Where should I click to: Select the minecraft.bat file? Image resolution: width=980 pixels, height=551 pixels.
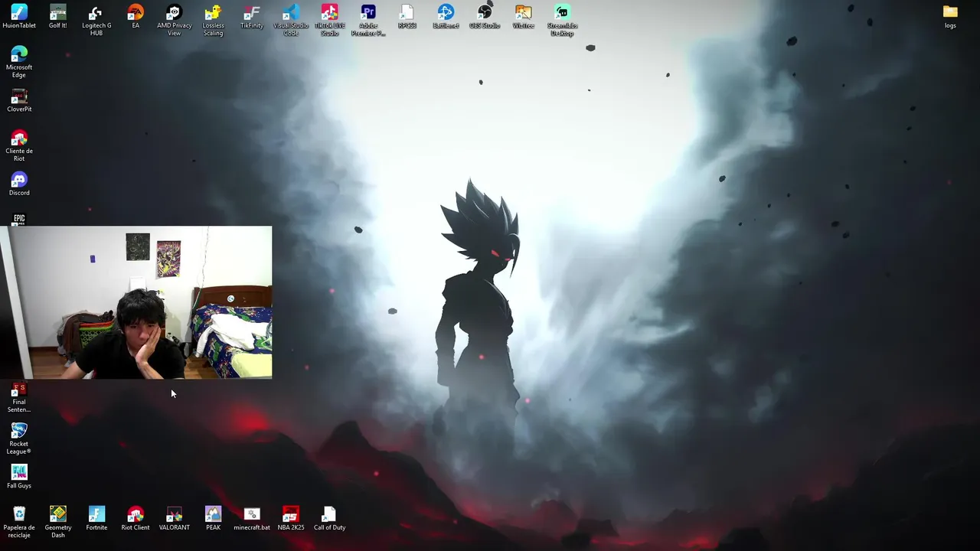point(252,518)
